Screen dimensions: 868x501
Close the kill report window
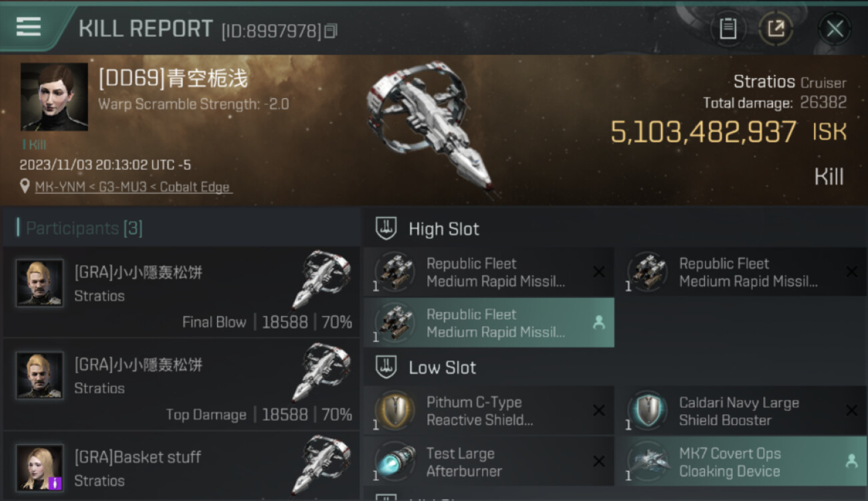(x=835, y=29)
